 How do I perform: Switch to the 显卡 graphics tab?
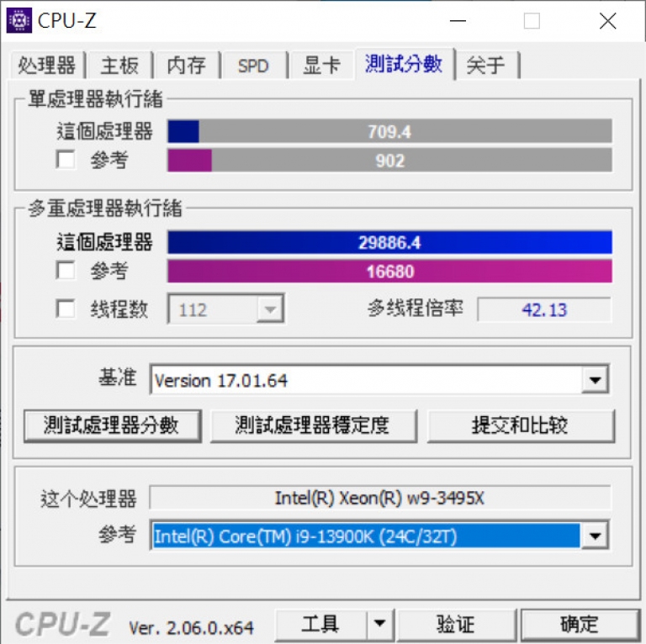[x=322, y=65]
